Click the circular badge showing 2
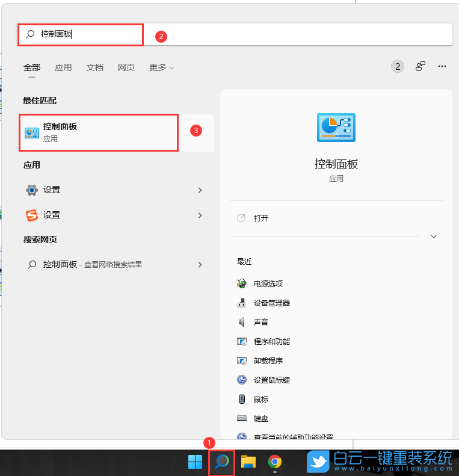Image resolution: width=459 pixels, height=476 pixels. click(x=398, y=66)
